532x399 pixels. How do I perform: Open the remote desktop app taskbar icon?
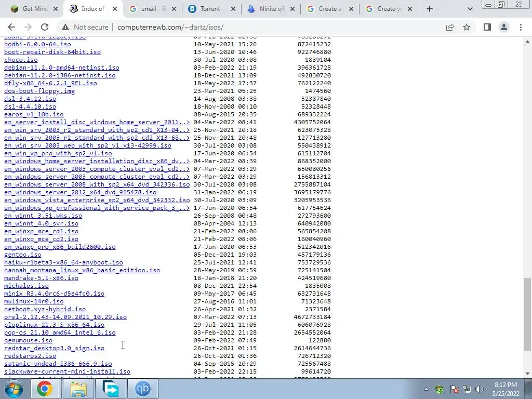(111, 389)
